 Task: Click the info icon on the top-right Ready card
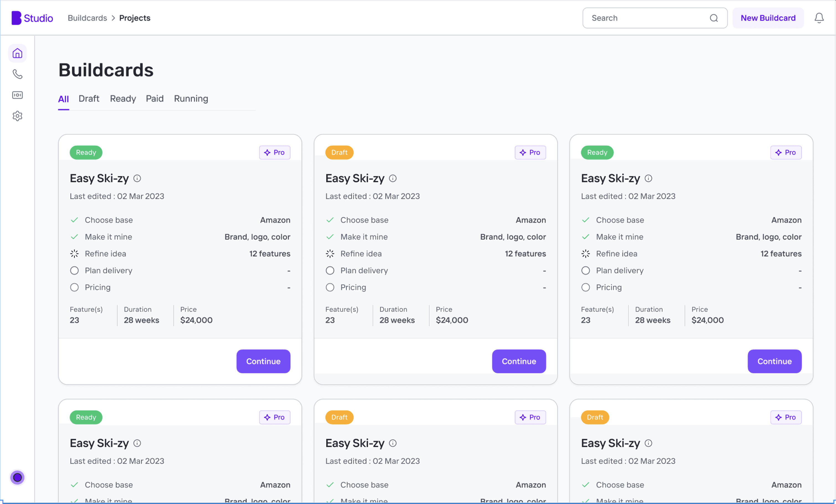coord(648,178)
